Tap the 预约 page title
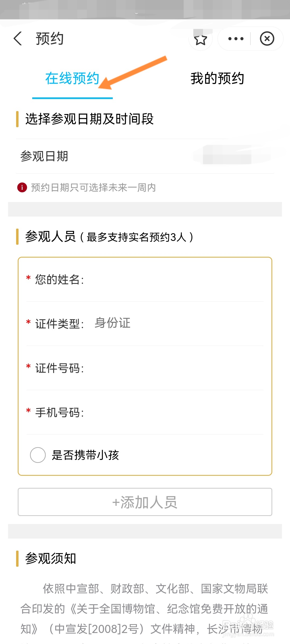Image resolution: width=290 pixels, height=644 pixels. (x=50, y=39)
